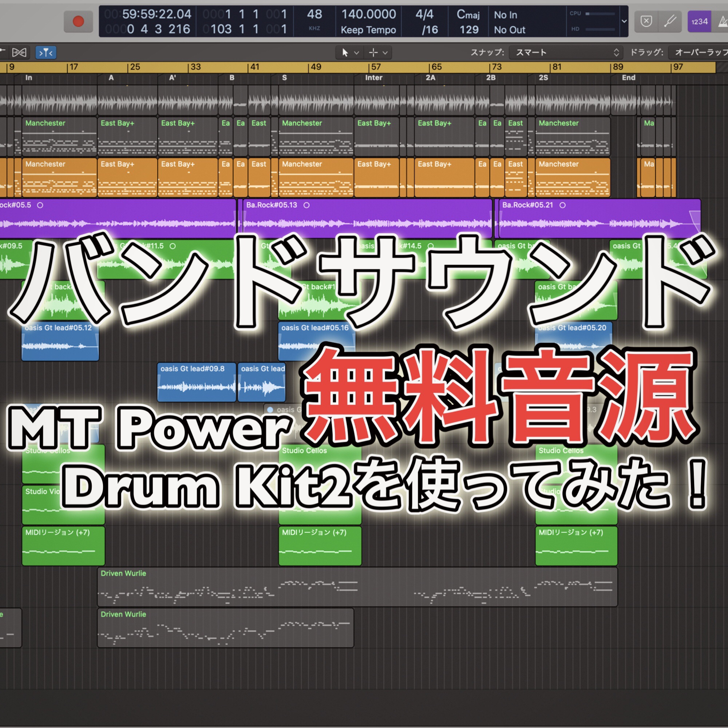This screenshot has width=728, height=728.
Task: Open the Pointer tool menu
Action: click(x=350, y=52)
